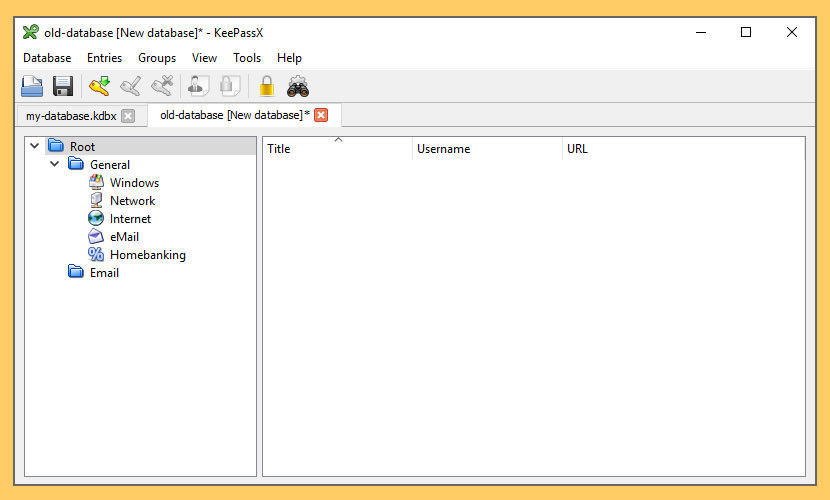Viewport: 830px width, 500px height.
Task: Close the KeePassX window
Action: point(792,32)
